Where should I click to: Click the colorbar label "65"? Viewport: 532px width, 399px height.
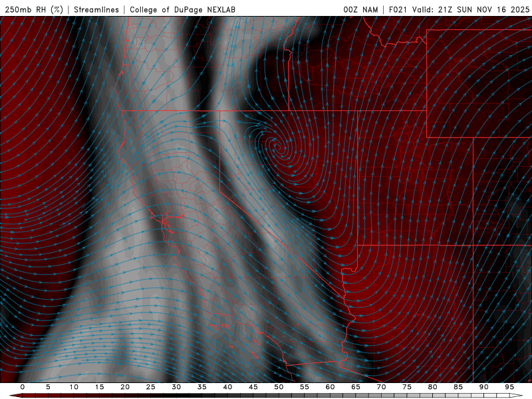pyautogui.click(x=356, y=387)
